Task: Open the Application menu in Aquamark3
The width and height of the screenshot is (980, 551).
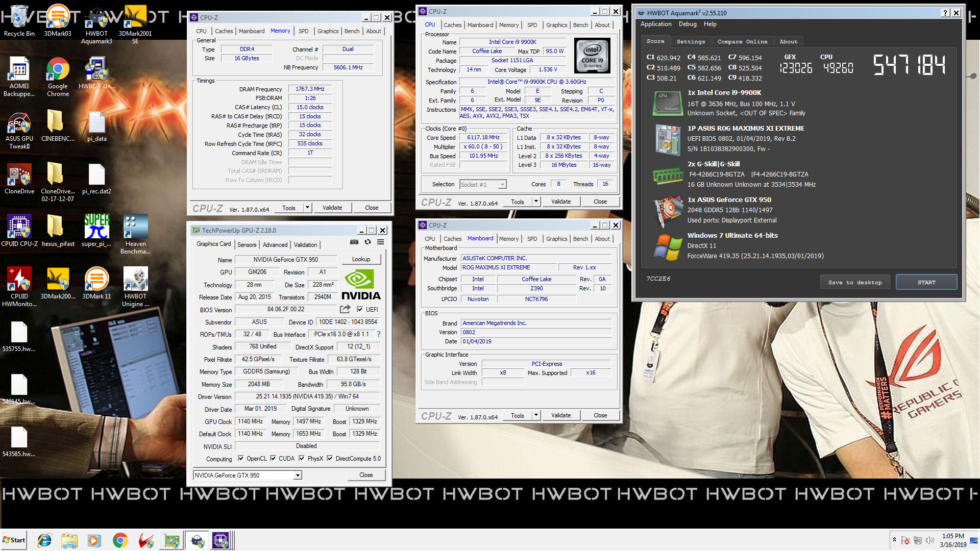Action: (656, 24)
